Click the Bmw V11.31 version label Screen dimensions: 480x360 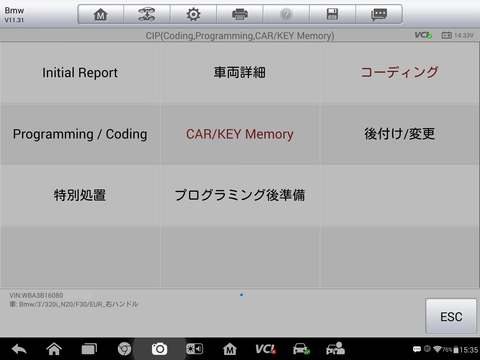tap(14, 15)
